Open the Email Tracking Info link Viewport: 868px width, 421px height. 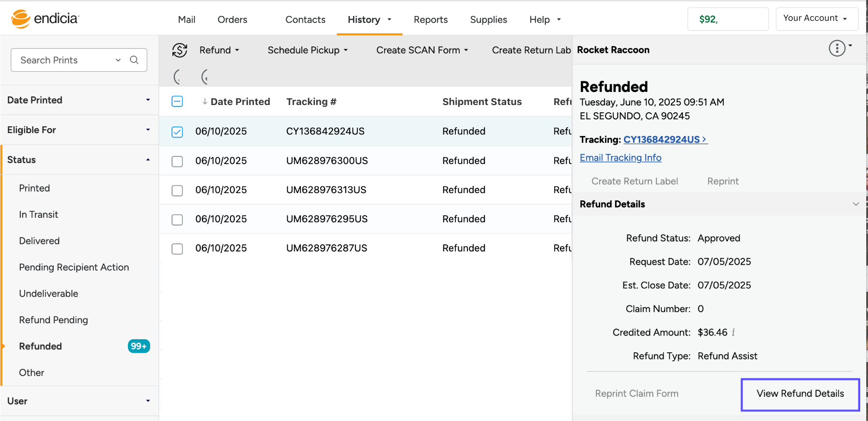point(620,158)
